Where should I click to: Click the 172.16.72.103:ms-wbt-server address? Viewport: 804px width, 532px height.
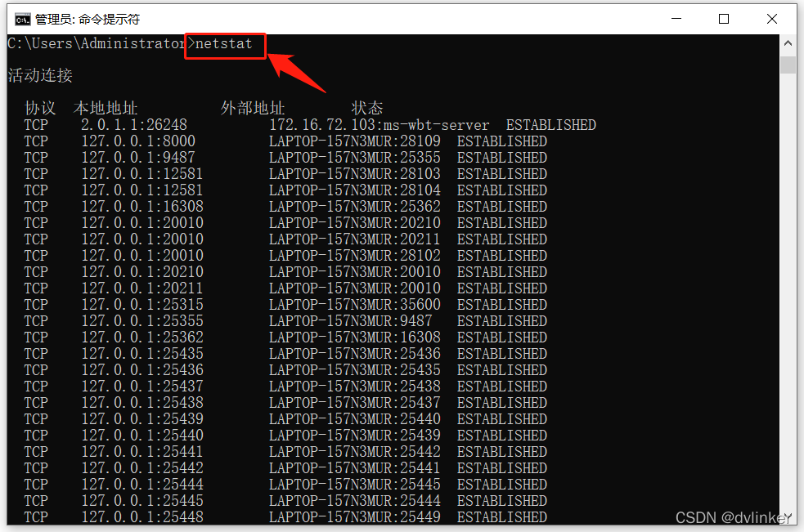(x=380, y=125)
